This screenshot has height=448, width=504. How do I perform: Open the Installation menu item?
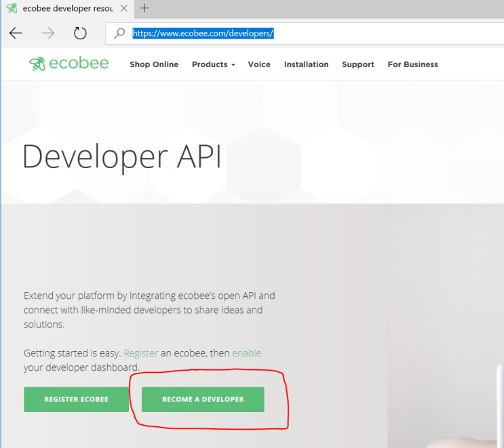pos(306,64)
